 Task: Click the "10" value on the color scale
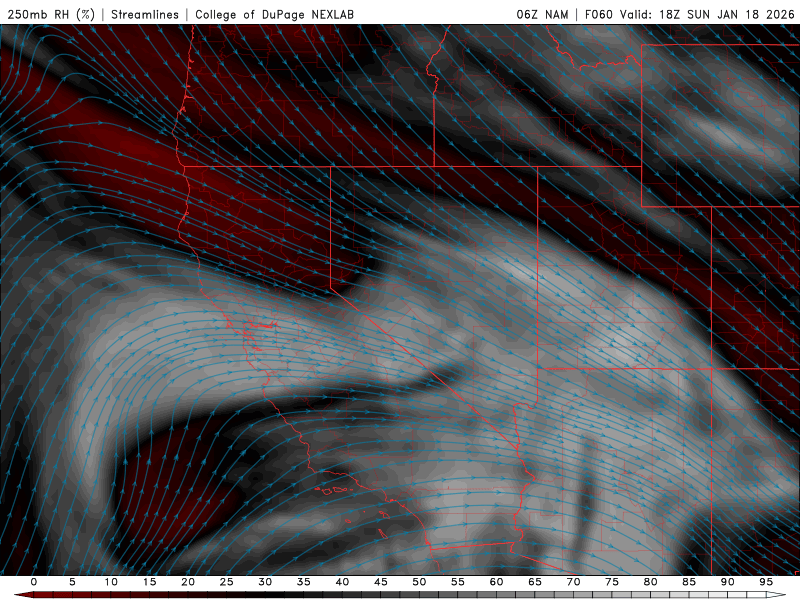click(x=111, y=582)
